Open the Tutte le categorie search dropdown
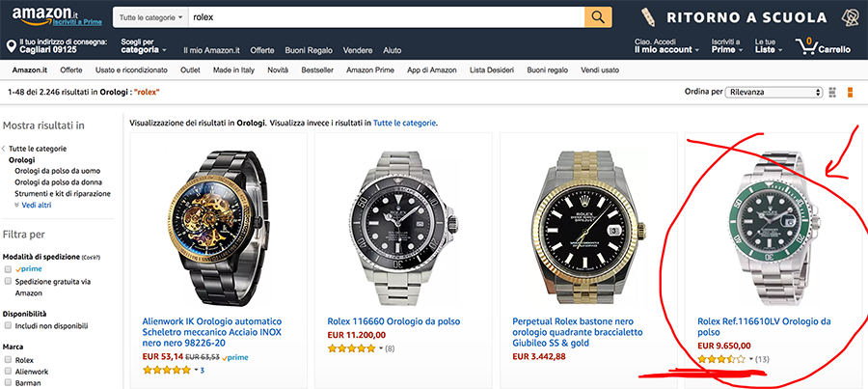 tap(149, 17)
